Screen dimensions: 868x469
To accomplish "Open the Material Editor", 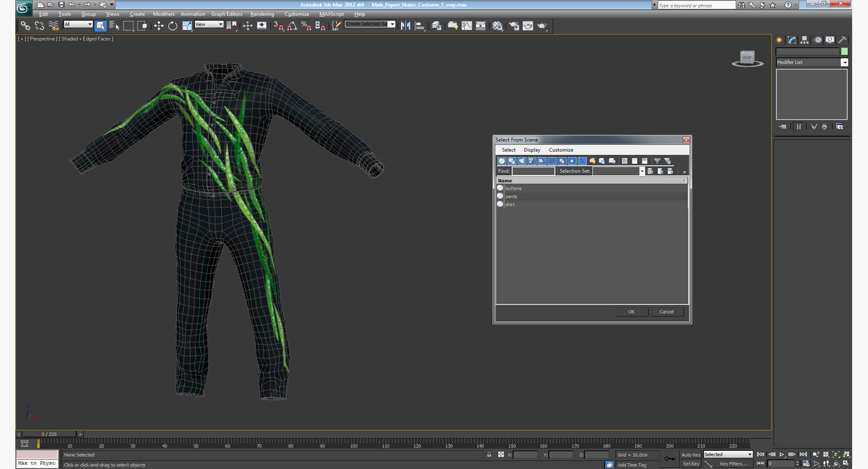I will (497, 26).
